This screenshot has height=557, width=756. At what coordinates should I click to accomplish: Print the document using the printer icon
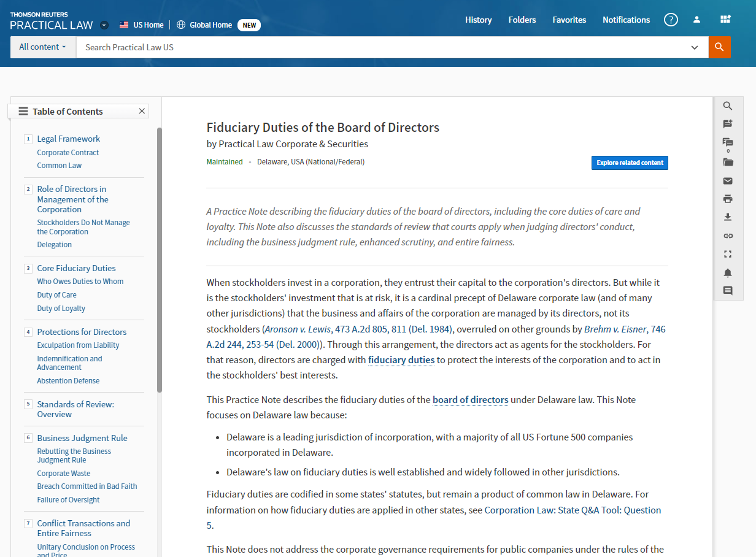click(728, 199)
